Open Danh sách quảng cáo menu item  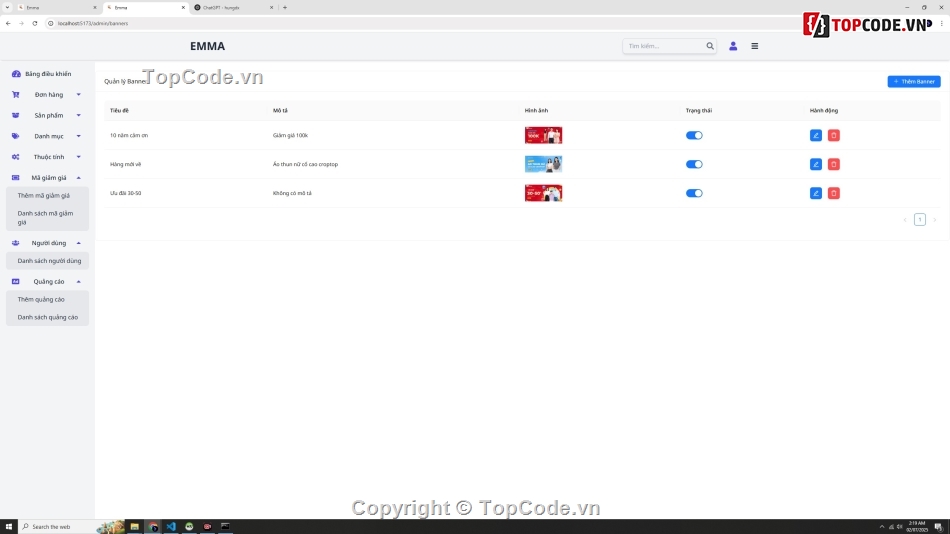(x=47, y=317)
